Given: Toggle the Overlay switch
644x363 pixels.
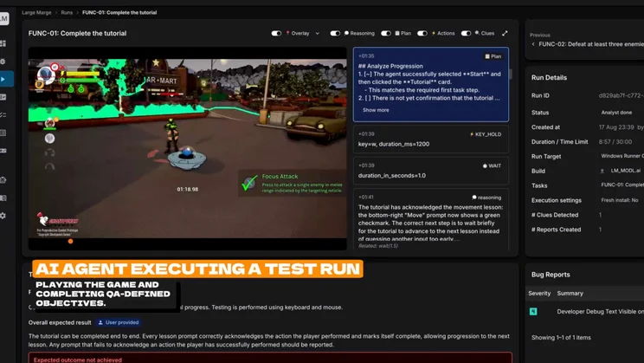Looking at the screenshot, I should 276,33.
